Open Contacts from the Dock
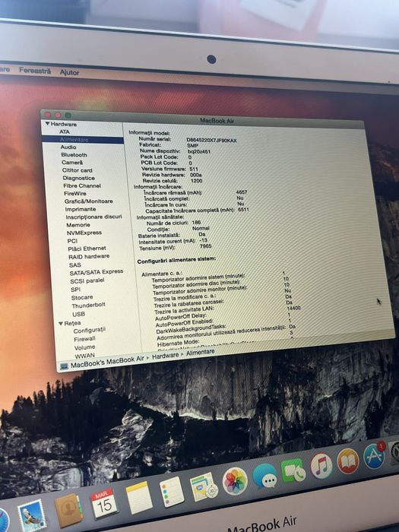 coord(68,510)
